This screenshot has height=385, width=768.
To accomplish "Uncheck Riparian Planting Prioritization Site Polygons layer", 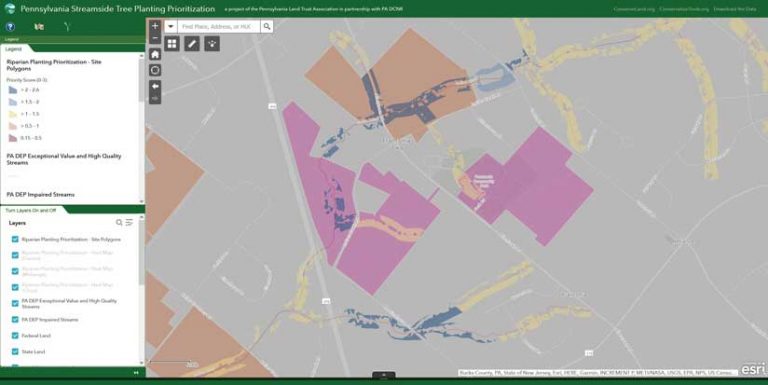I will coord(15,239).
